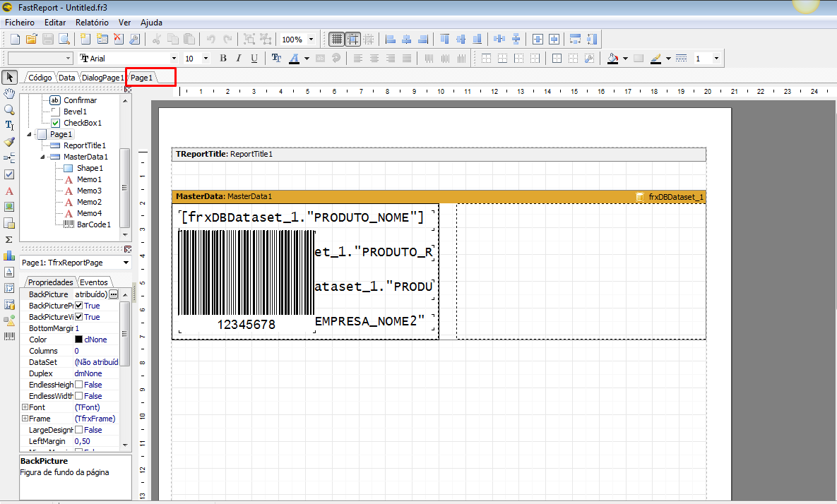The height and width of the screenshot is (504, 837).
Task: Switch to the DialogPage1 tab
Action: tap(102, 78)
